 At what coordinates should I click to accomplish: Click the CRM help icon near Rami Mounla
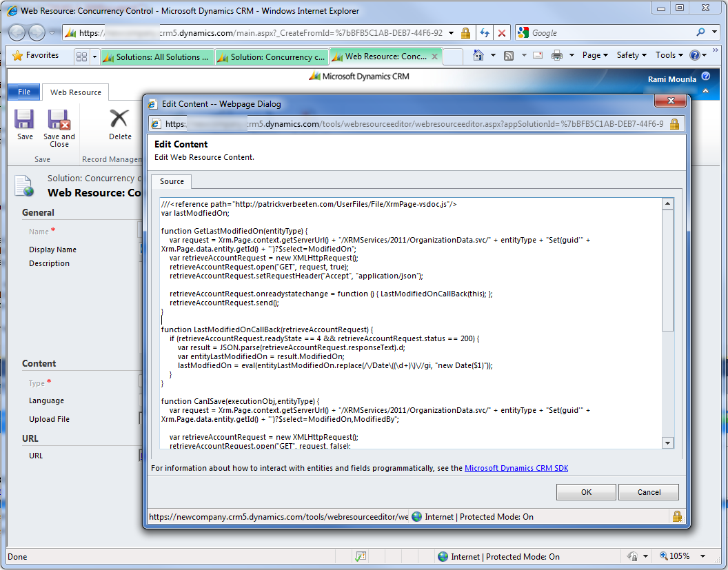[x=706, y=77]
